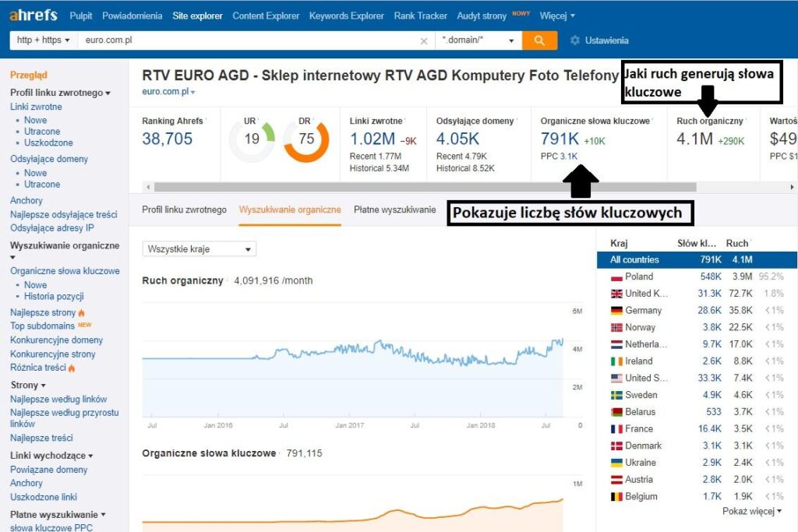Click the Germany flag icon

click(616, 311)
